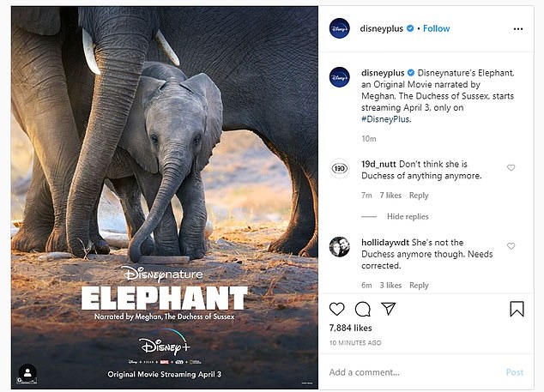Open the three-dot more options menu

pos(517,28)
